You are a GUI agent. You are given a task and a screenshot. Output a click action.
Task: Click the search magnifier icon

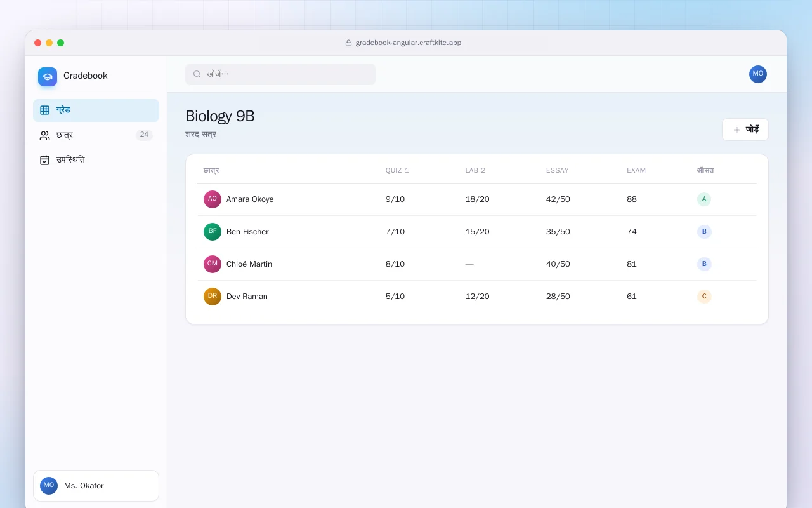[197, 74]
